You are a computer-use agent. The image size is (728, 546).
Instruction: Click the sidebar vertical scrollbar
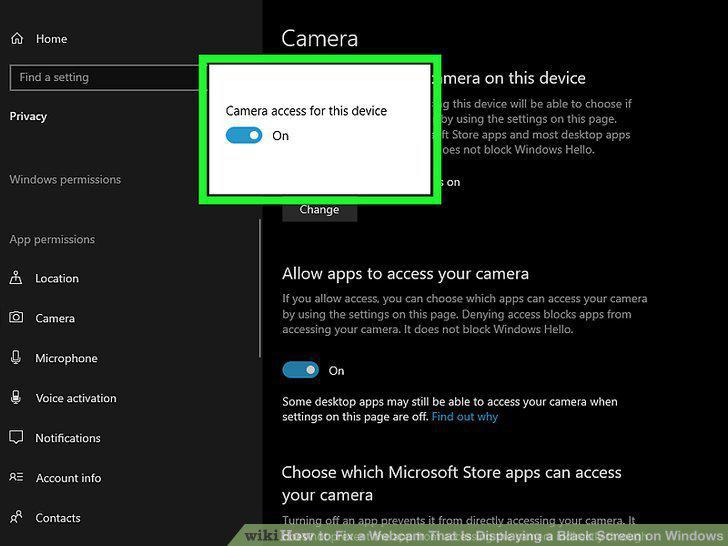coord(260,288)
